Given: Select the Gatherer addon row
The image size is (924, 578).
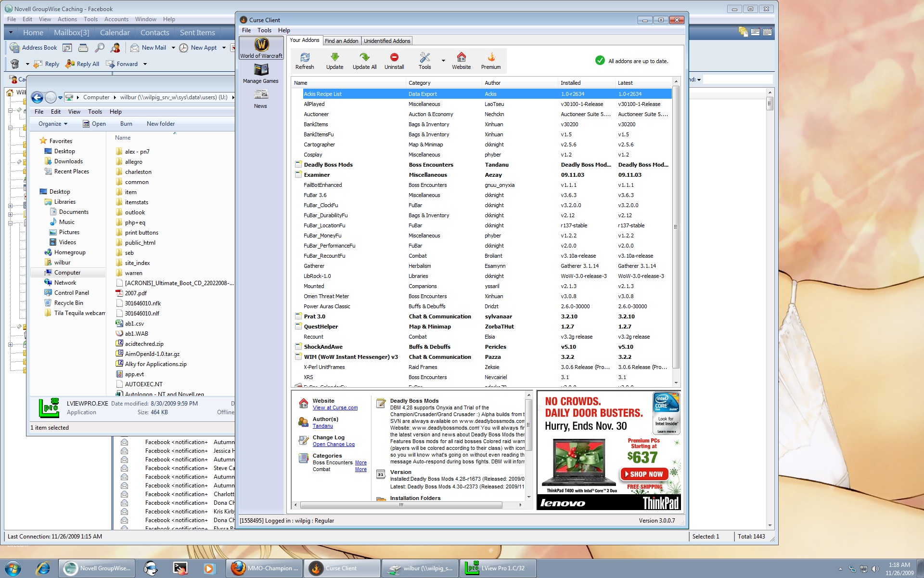Looking at the screenshot, I should [x=484, y=266].
